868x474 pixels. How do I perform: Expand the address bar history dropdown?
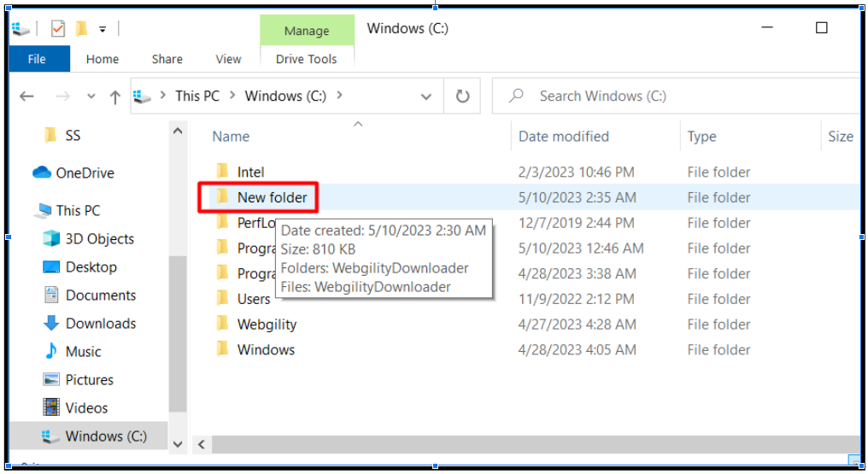(x=426, y=97)
